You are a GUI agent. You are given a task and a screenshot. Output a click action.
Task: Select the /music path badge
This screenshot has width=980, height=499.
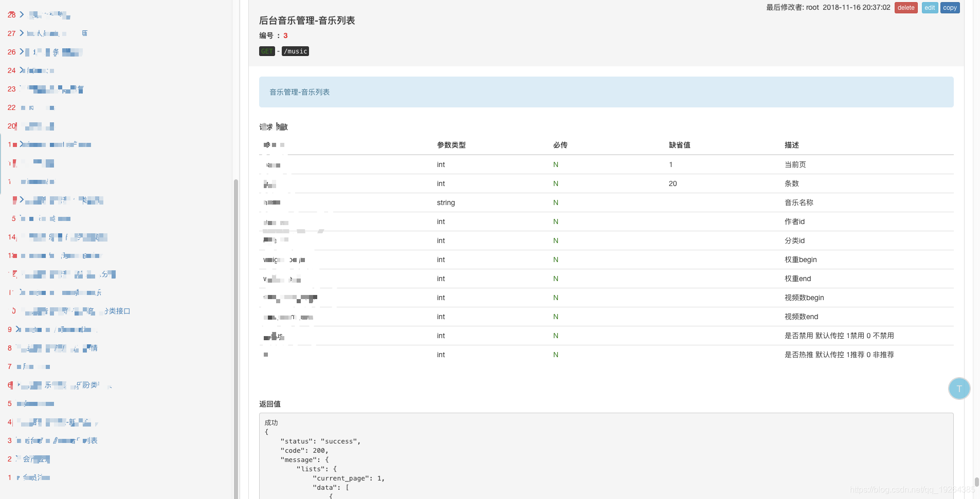(295, 51)
